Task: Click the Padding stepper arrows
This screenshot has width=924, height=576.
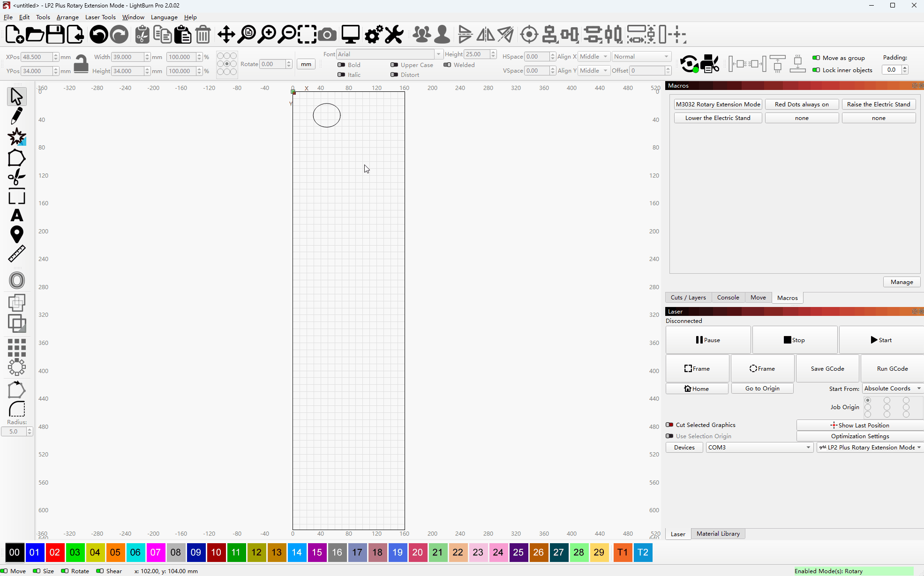Action: [x=905, y=69]
